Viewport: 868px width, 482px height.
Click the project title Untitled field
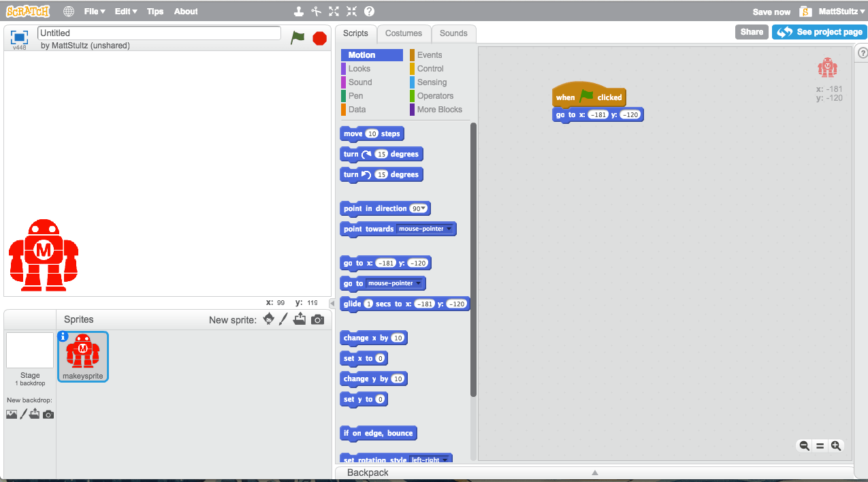[x=159, y=33]
